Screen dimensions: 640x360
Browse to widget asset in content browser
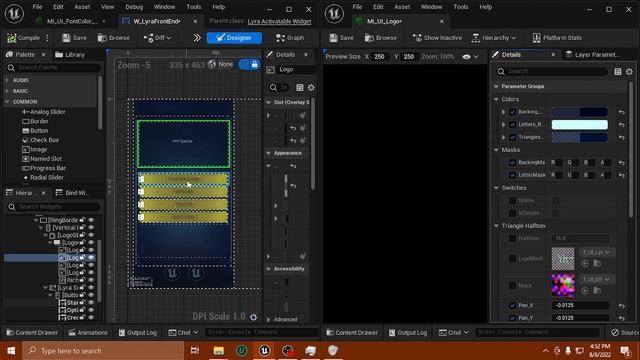[113, 38]
